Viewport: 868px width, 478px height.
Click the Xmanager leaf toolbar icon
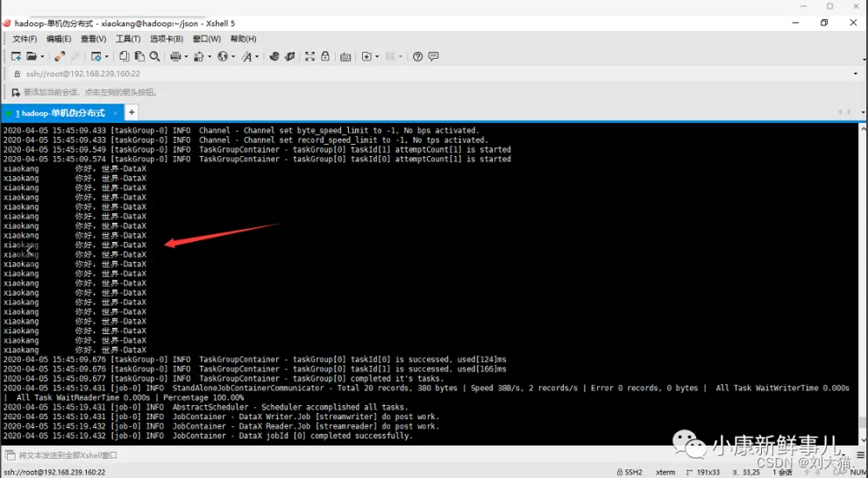coord(289,56)
